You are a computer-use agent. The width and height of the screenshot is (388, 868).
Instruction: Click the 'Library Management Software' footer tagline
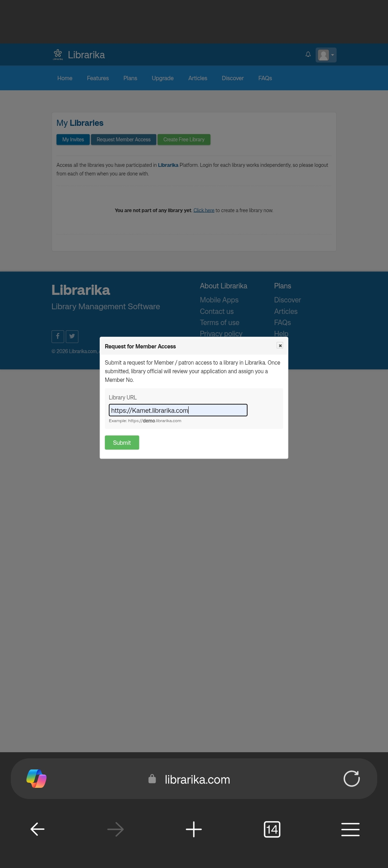106,306
